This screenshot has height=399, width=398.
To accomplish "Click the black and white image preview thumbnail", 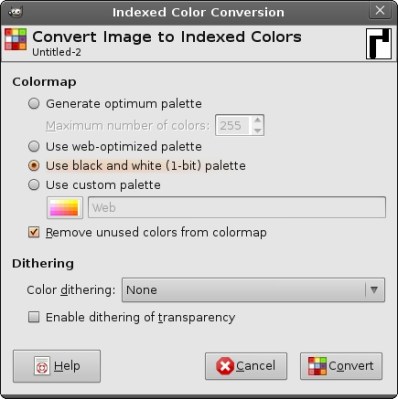I will [379, 44].
